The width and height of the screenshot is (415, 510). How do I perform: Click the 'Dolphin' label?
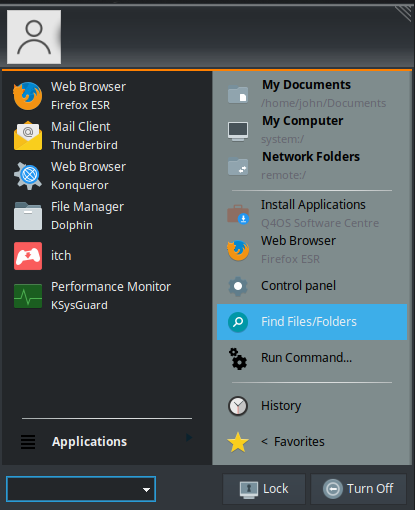coord(72,226)
